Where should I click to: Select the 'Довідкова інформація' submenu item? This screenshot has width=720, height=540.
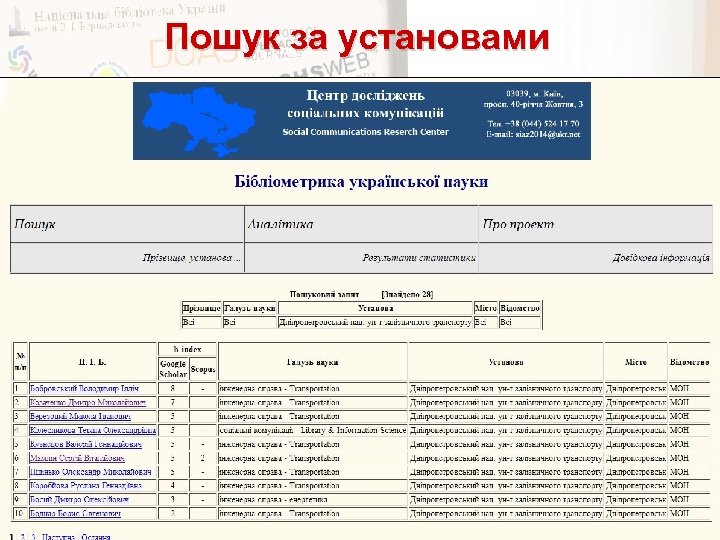[661, 258]
